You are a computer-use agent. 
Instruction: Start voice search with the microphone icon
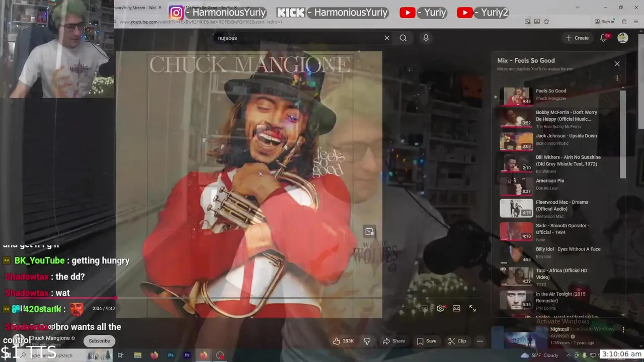pyautogui.click(x=426, y=38)
